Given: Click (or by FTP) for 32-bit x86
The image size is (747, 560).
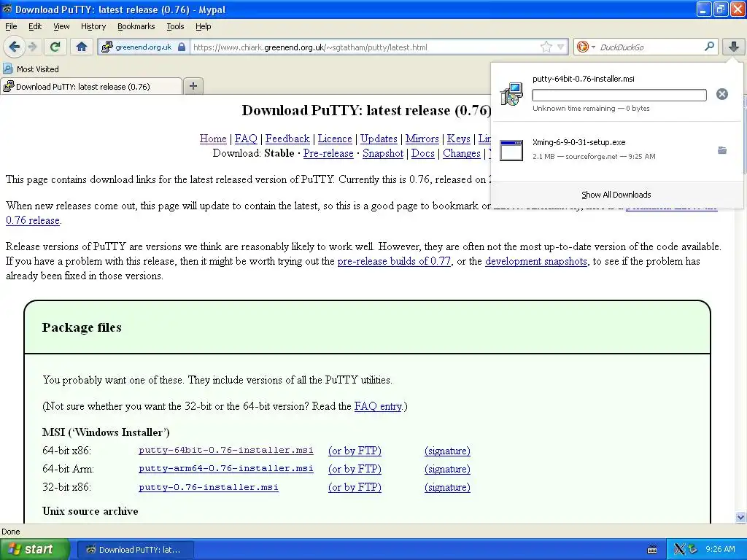Looking at the screenshot, I should point(355,487).
